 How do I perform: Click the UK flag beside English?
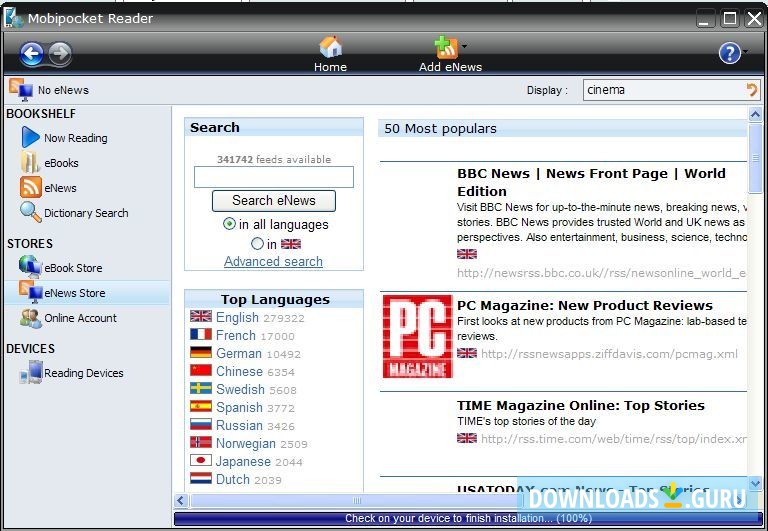(201, 316)
